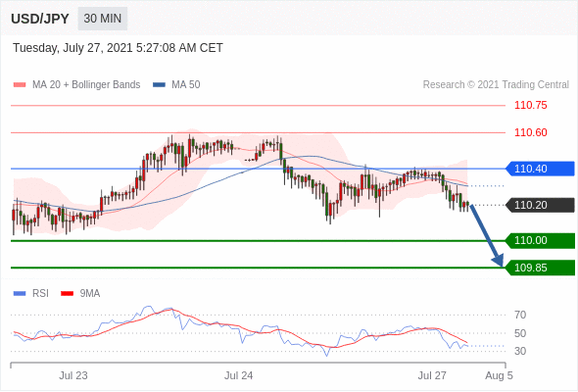Click the 9MA legend label

[90, 294]
